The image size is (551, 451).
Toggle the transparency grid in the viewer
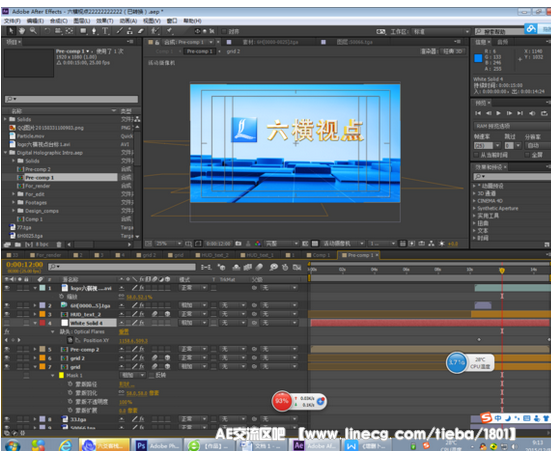pos(315,243)
